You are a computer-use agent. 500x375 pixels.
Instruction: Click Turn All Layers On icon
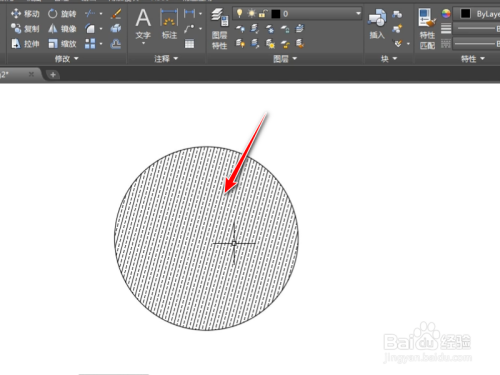click(x=240, y=44)
